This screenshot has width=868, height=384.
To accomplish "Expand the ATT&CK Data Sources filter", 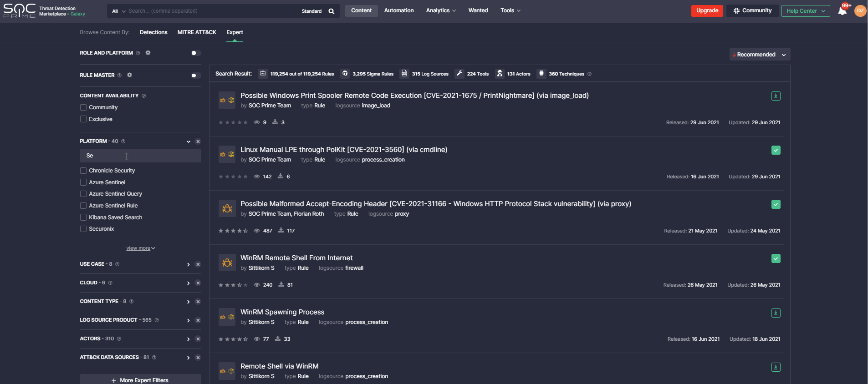I will click(188, 358).
